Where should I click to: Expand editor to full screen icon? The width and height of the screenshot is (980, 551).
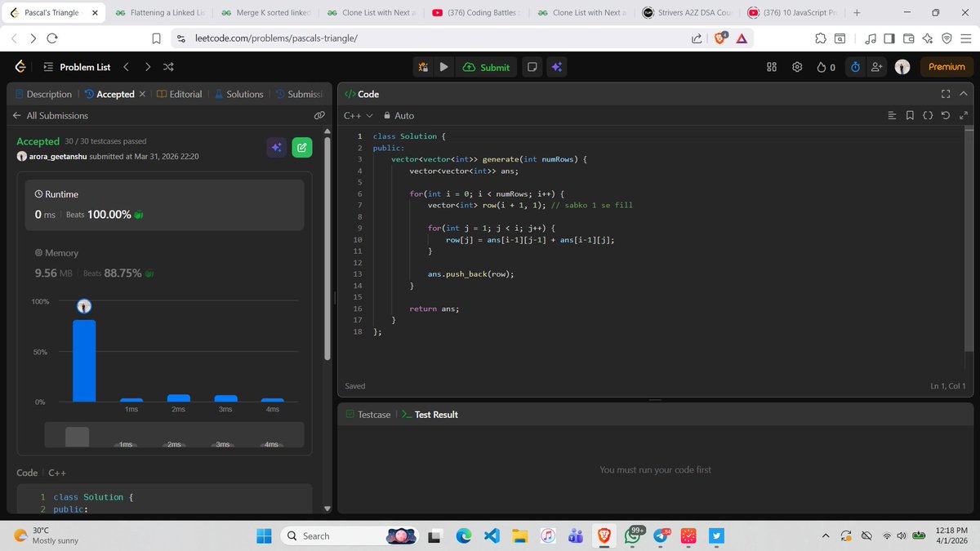coord(963,116)
